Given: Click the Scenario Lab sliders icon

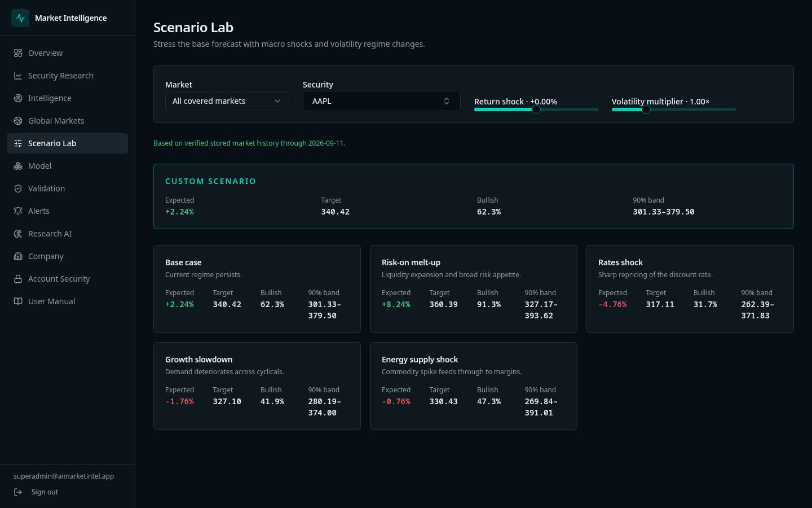Looking at the screenshot, I should coord(18,143).
